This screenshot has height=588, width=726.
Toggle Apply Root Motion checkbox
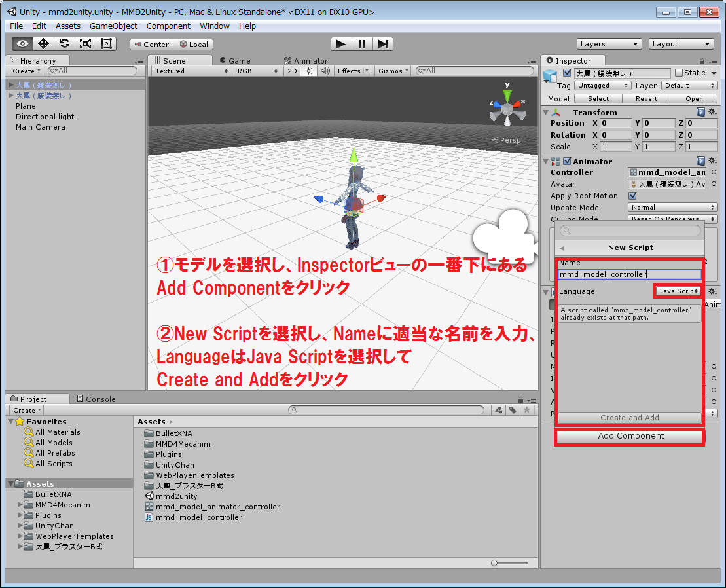632,196
